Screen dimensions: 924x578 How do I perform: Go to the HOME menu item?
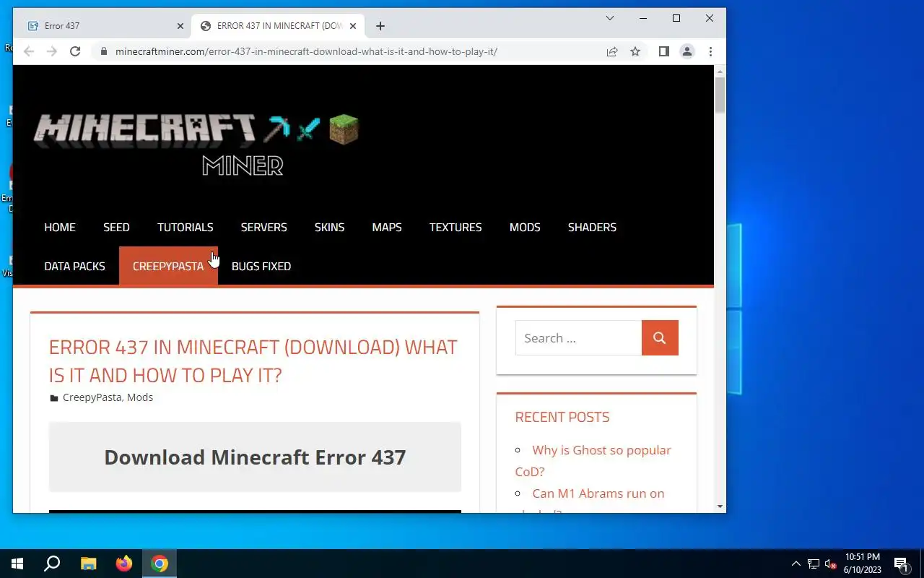coord(60,227)
